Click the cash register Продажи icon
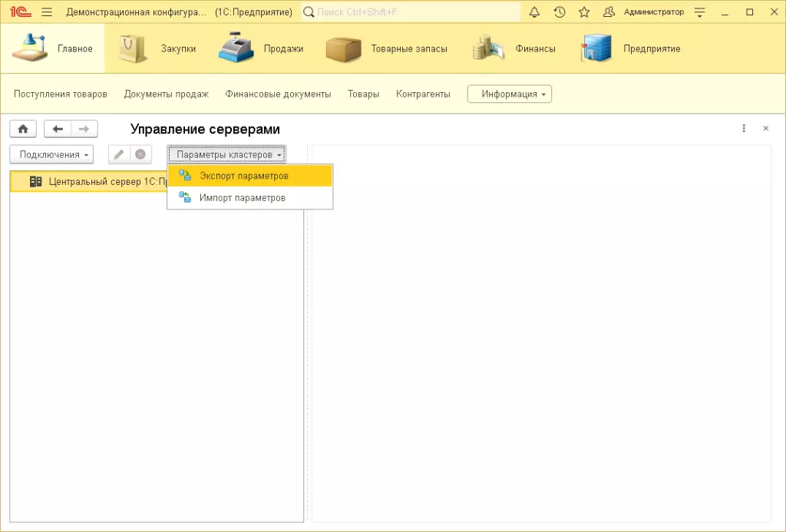 pos(236,48)
